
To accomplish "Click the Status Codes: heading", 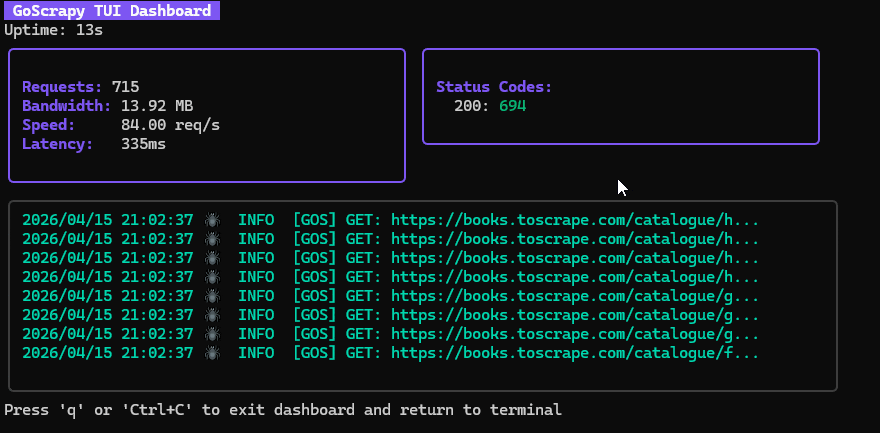I will click(x=494, y=87).
